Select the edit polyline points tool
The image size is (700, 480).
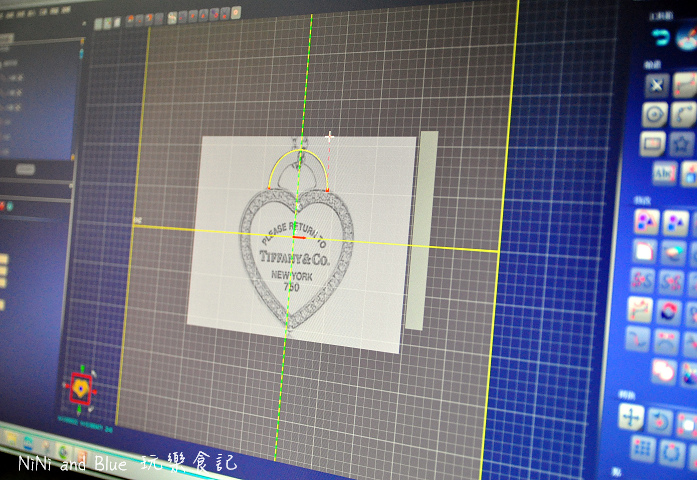(x=640, y=310)
